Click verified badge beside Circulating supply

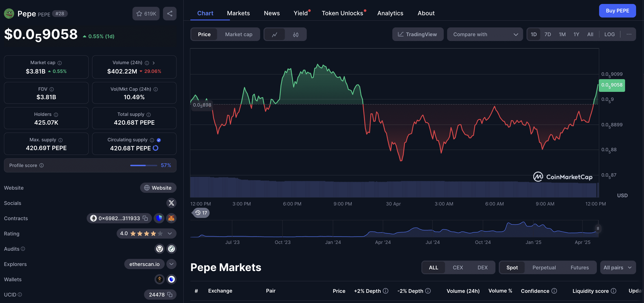159,140
